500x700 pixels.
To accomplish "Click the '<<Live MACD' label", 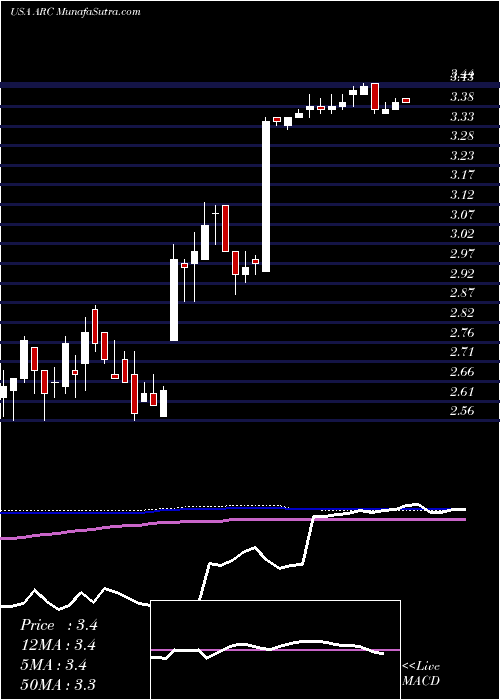I will pos(421,674).
